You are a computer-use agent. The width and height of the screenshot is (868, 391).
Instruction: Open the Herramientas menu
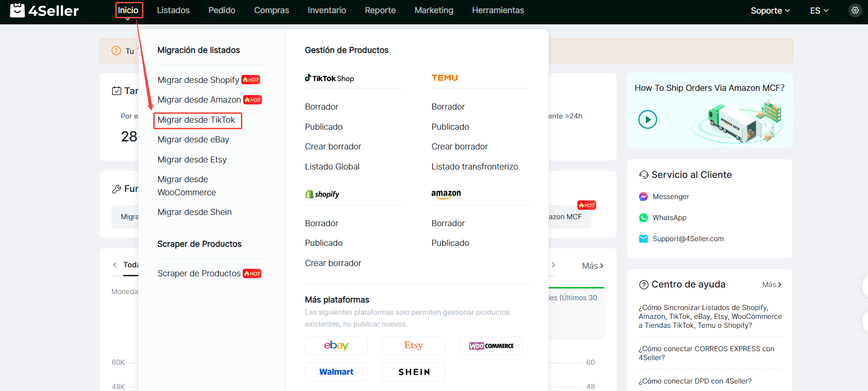498,10
